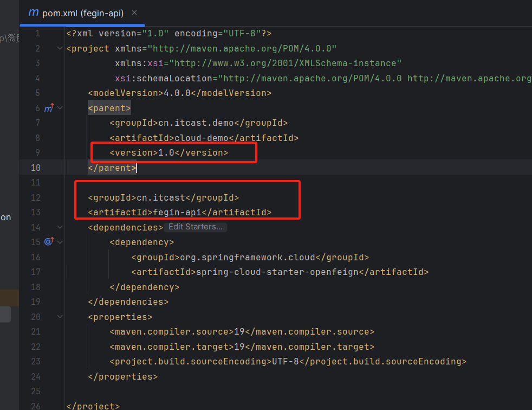This screenshot has height=410, width=532.
Task: Click the closing project tag on line 26
Action: tap(93, 406)
